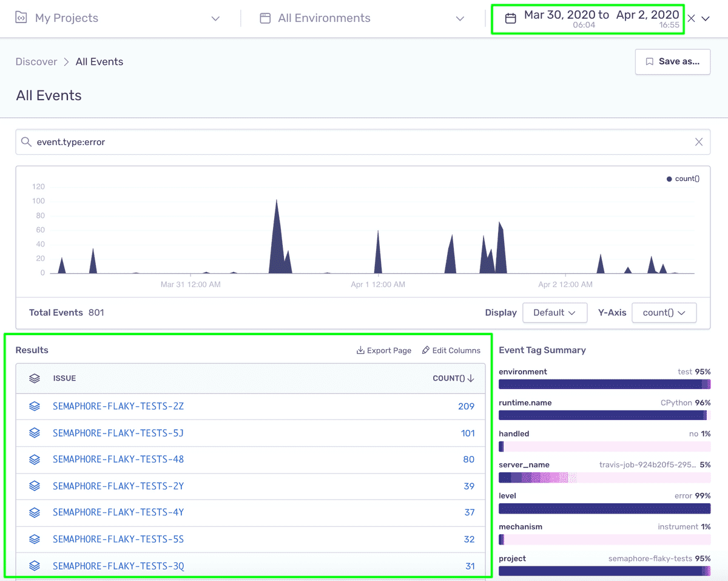Open the All Environments dropdown
This screenshot has width=728, height=581.
tap(460, 19)
